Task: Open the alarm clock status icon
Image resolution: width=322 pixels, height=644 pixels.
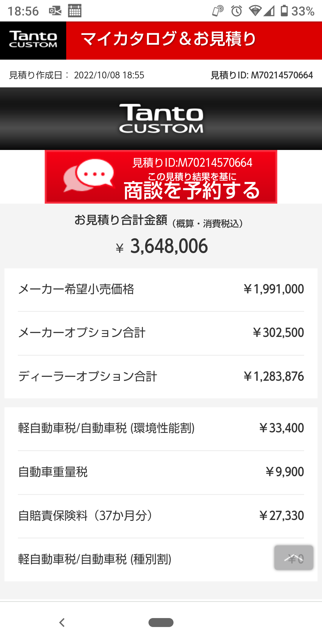Action: pos(236,11)
